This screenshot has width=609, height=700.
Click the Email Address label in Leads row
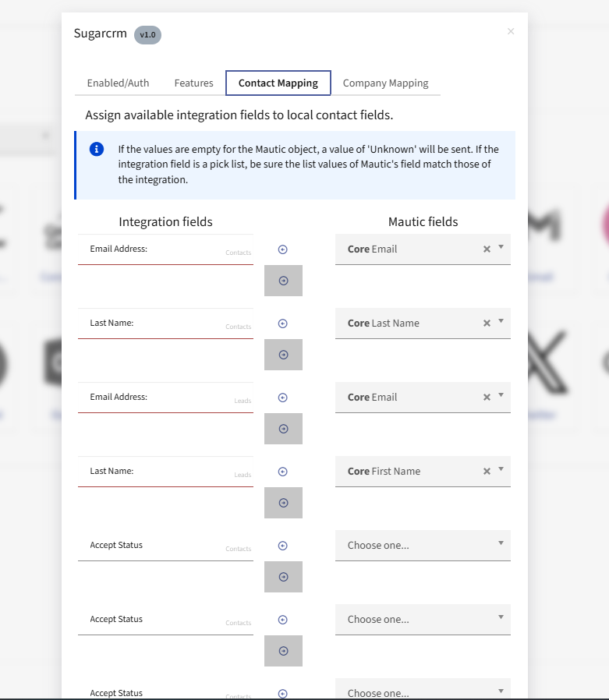pos(119,397)
